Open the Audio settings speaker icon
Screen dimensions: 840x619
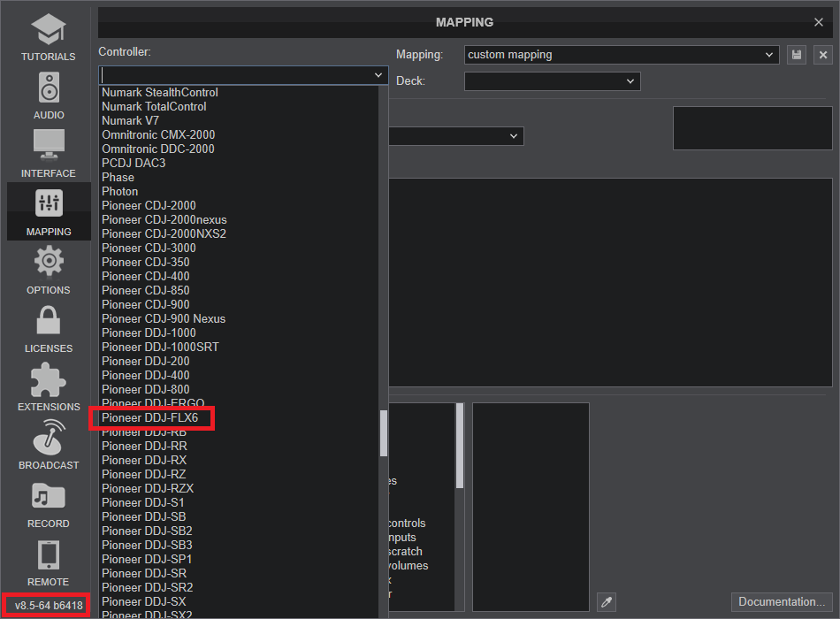tap(49, 88)
